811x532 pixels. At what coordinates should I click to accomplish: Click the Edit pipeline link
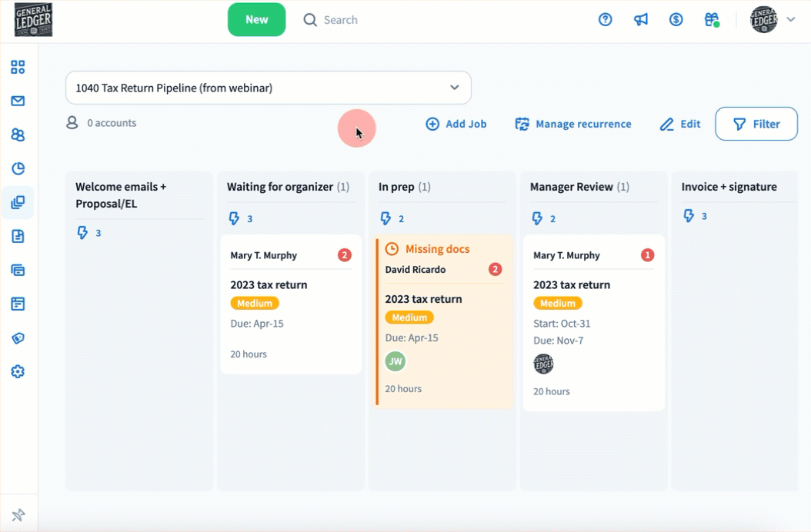tap(680, 124)
